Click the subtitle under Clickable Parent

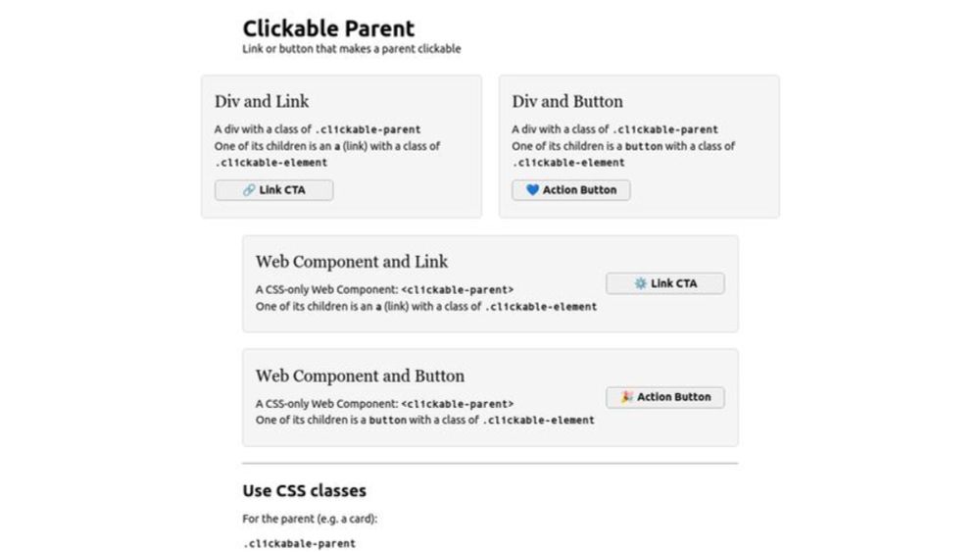pyautogui.click(x=352, y=49)
